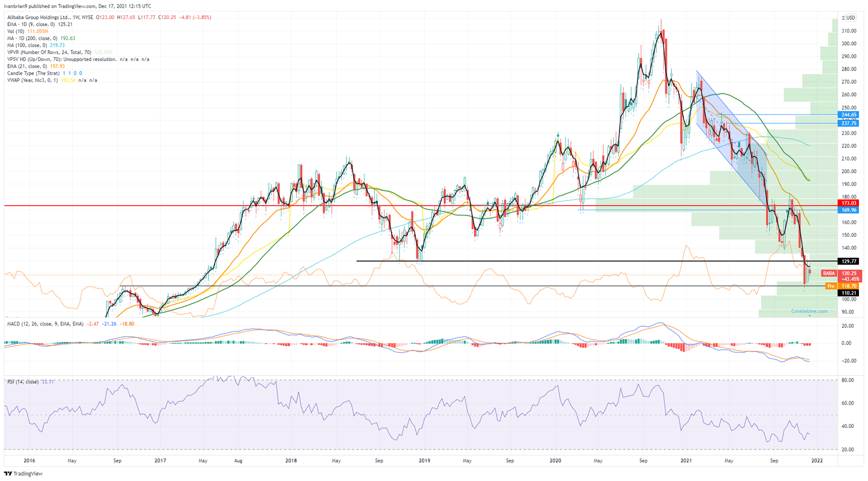Click 90.00 on the price axis

click(848, 311)
